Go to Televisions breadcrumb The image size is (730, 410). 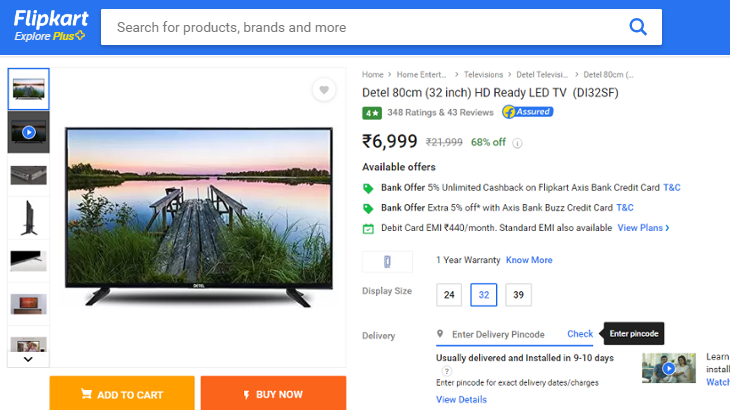pos(483,74)
